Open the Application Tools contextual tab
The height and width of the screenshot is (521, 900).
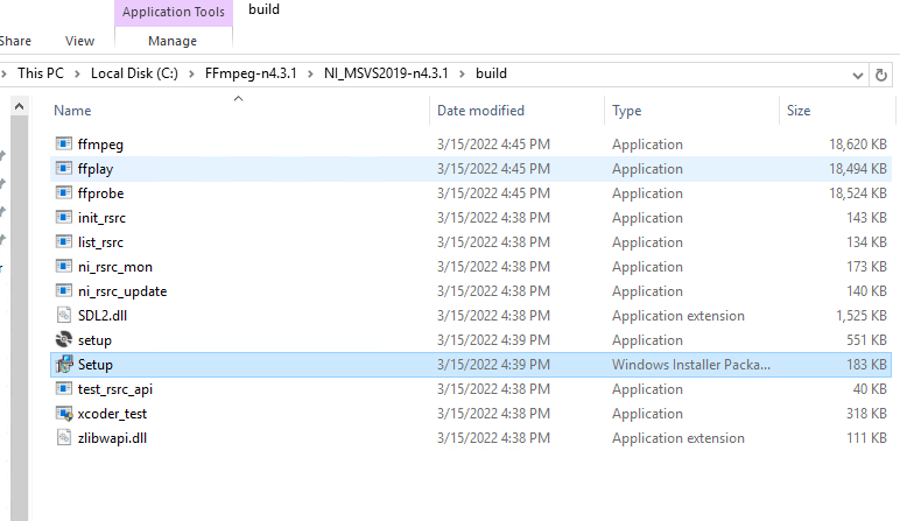click(173, 12)
